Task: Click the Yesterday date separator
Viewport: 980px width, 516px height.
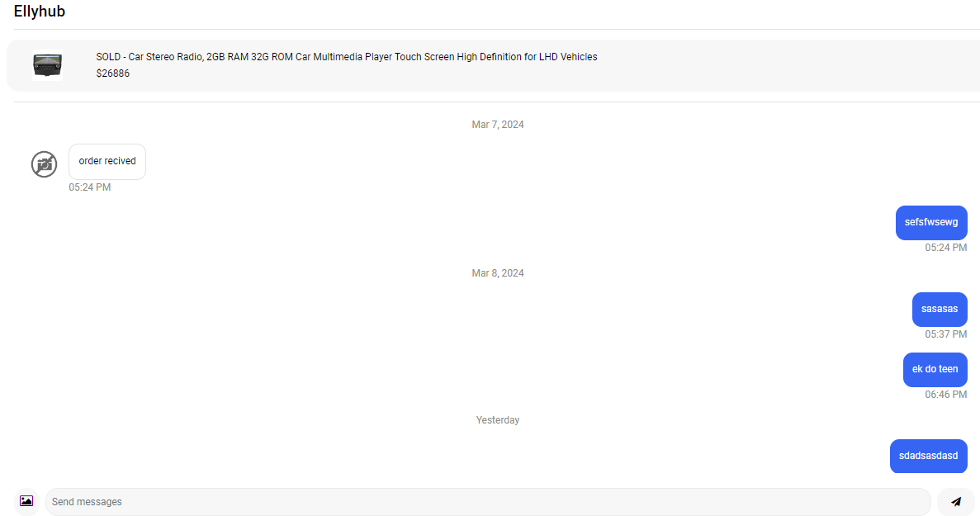Action: pos(498,420)
